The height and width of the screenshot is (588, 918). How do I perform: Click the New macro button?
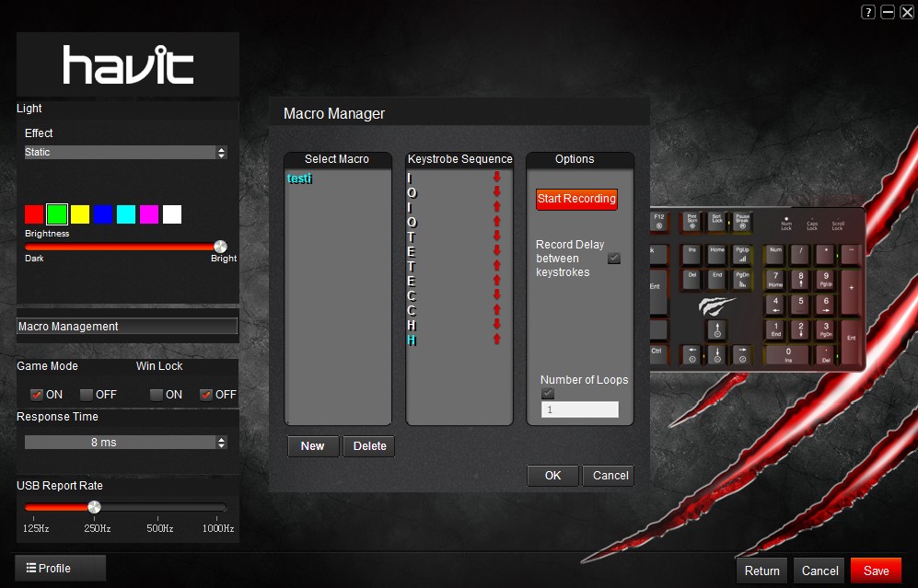click(313, 446)
